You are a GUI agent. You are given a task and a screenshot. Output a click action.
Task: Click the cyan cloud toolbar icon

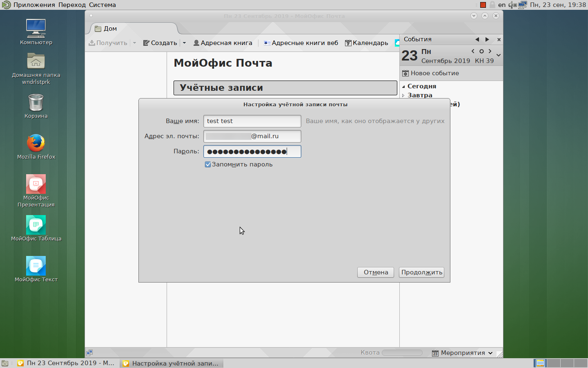point(397,43)
